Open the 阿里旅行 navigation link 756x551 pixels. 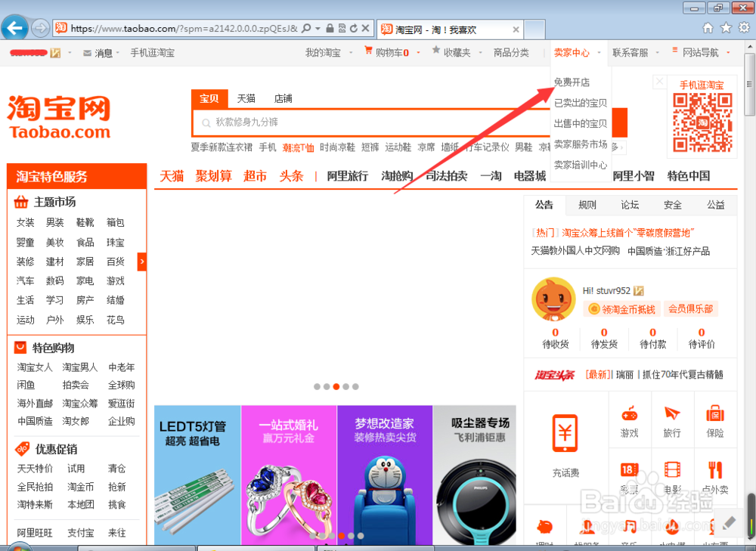click(x=347, y=176)
